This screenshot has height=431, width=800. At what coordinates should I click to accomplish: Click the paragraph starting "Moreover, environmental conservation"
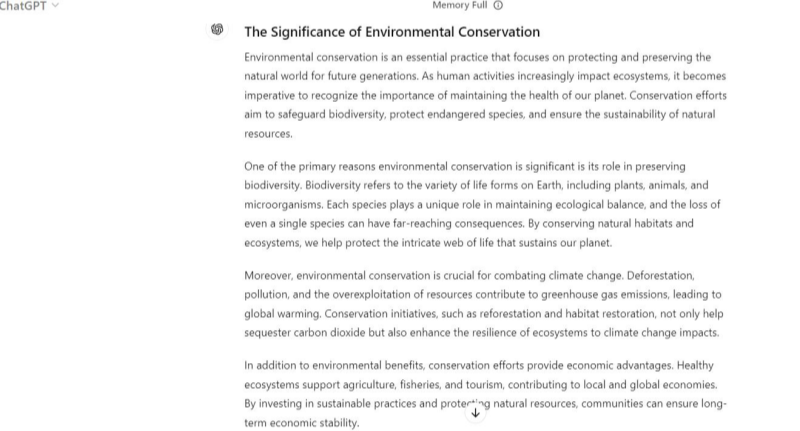pyautogui.click(x=485, y=303)
